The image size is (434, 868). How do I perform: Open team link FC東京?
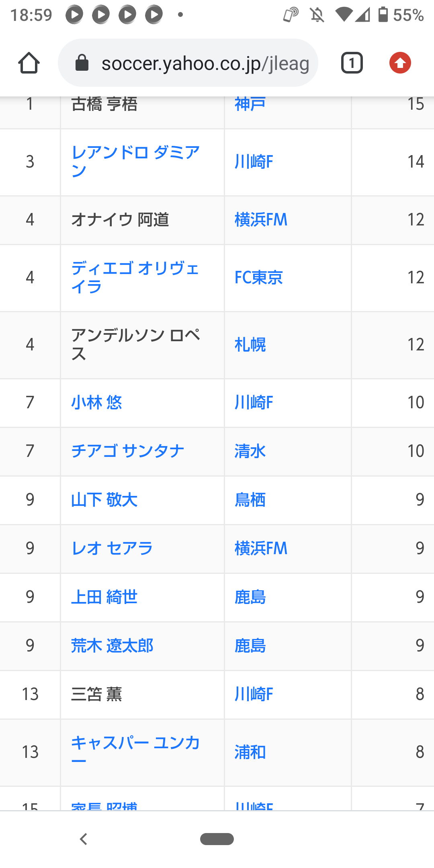pyautogui.click(x=259, y=278)
